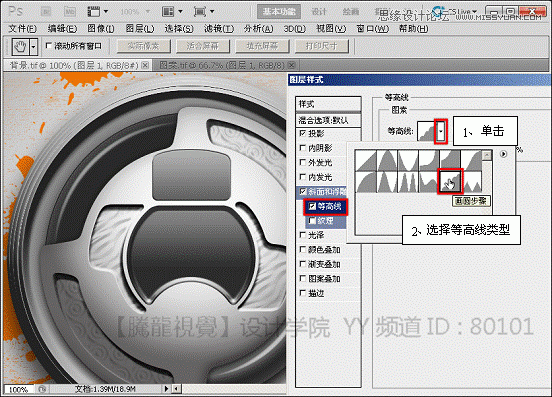Open the status bar info arrow menu
Image resolution: width=552 pixels, height=397 pixels.
point(167,389)
